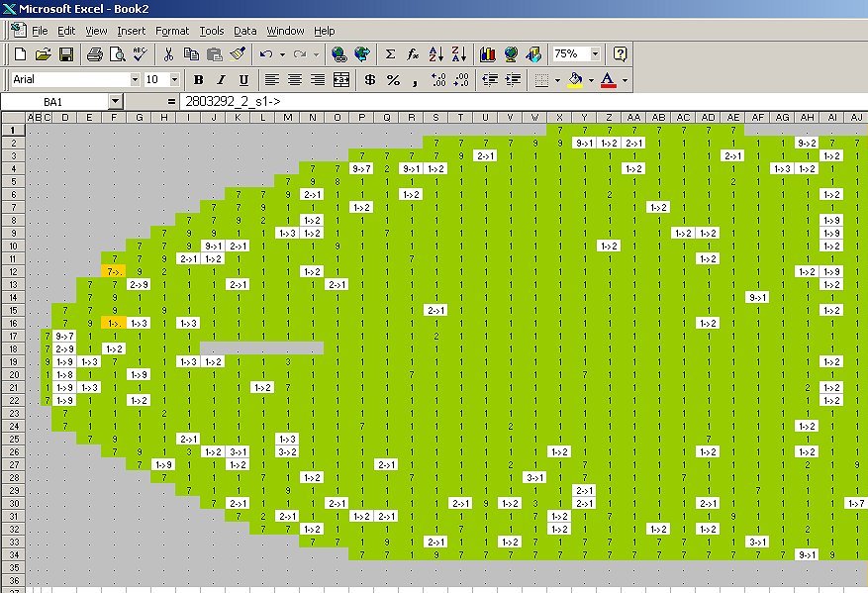Open the Window menu
The image size is (868, 593).
pos(285,31)
